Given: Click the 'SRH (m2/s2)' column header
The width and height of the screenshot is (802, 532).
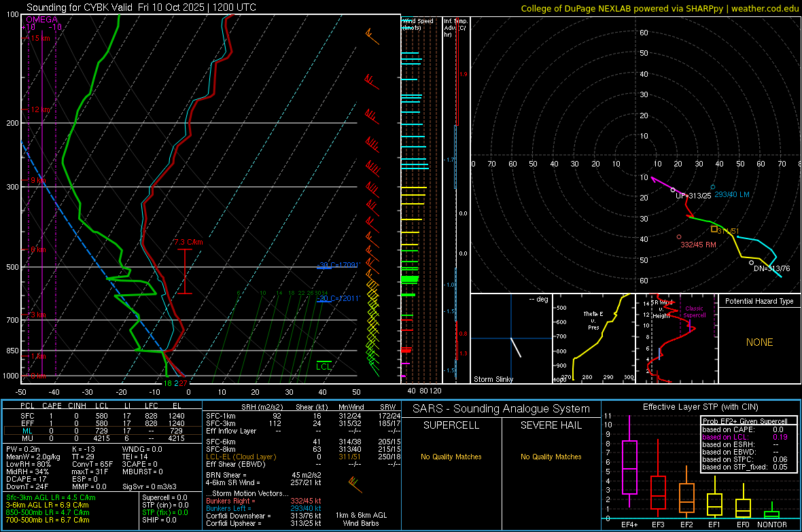Looking at the screenshot, I should pyautogui.click(x=262, y=407).
